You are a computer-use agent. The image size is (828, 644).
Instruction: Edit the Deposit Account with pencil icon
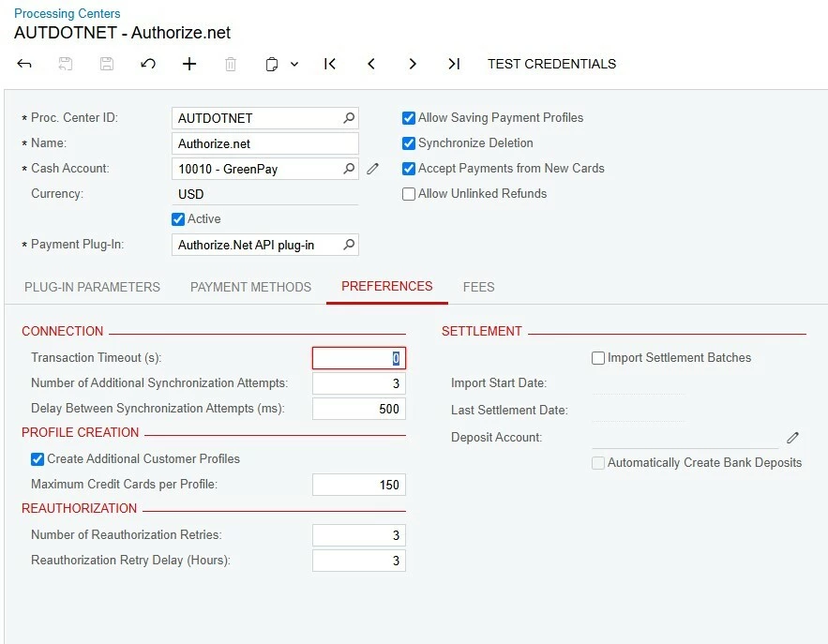click(x=792, y=437)
